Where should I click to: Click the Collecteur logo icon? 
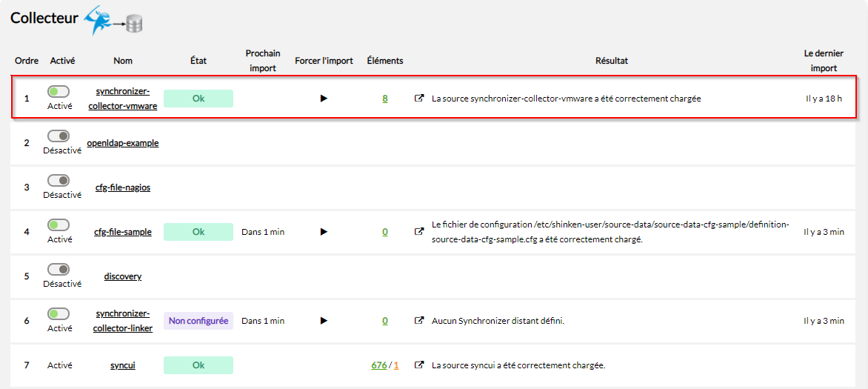click(113, 20)
